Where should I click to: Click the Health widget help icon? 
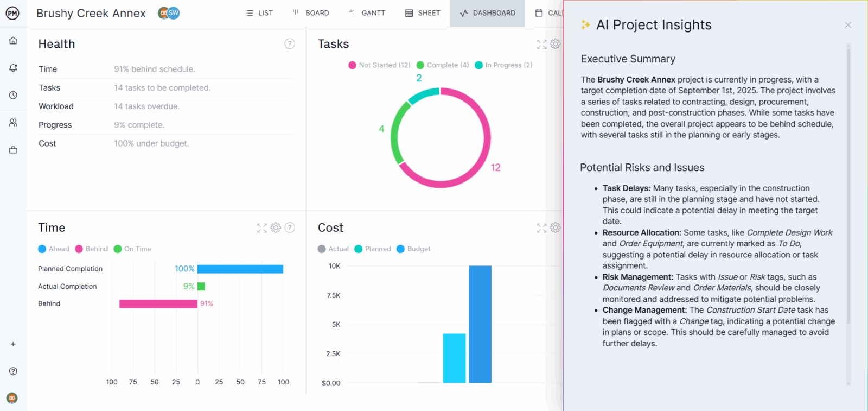coord(290,44)
